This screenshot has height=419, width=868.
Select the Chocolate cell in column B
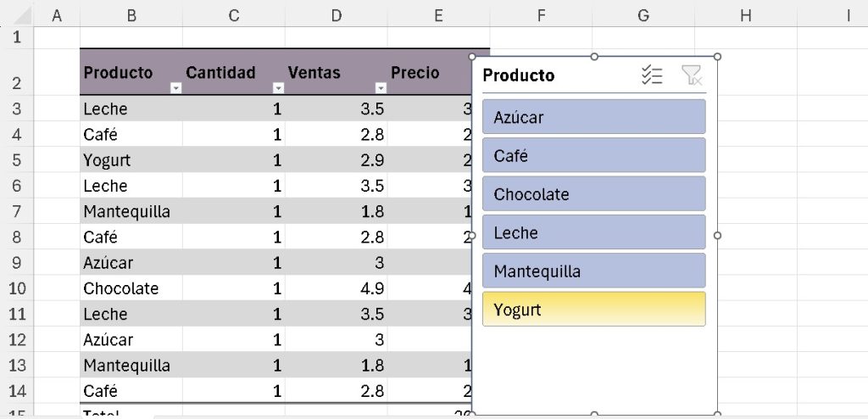coord(121,288)
